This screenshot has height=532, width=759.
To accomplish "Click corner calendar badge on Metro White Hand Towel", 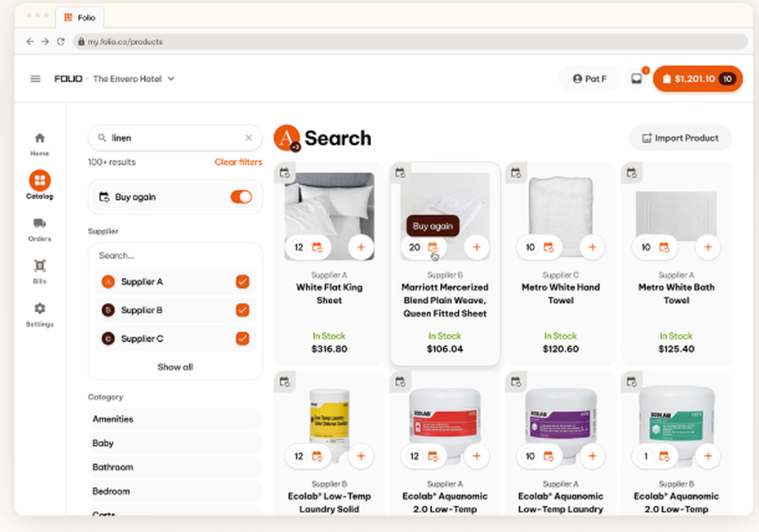I will (516, 173).
